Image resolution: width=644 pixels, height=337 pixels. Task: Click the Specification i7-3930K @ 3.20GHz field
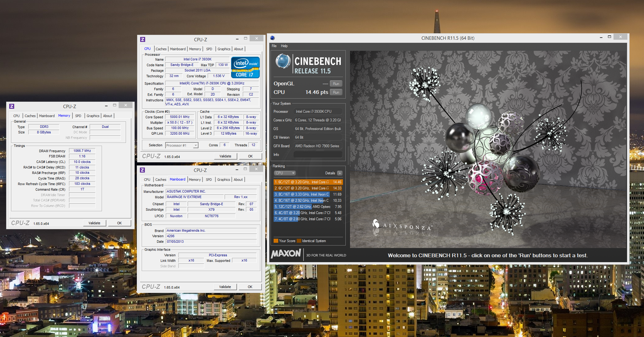tap(212, 83)
